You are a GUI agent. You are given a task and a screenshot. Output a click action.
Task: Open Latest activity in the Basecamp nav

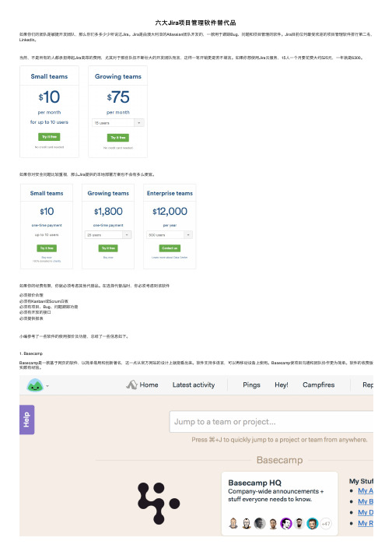[x=194, y=385]
